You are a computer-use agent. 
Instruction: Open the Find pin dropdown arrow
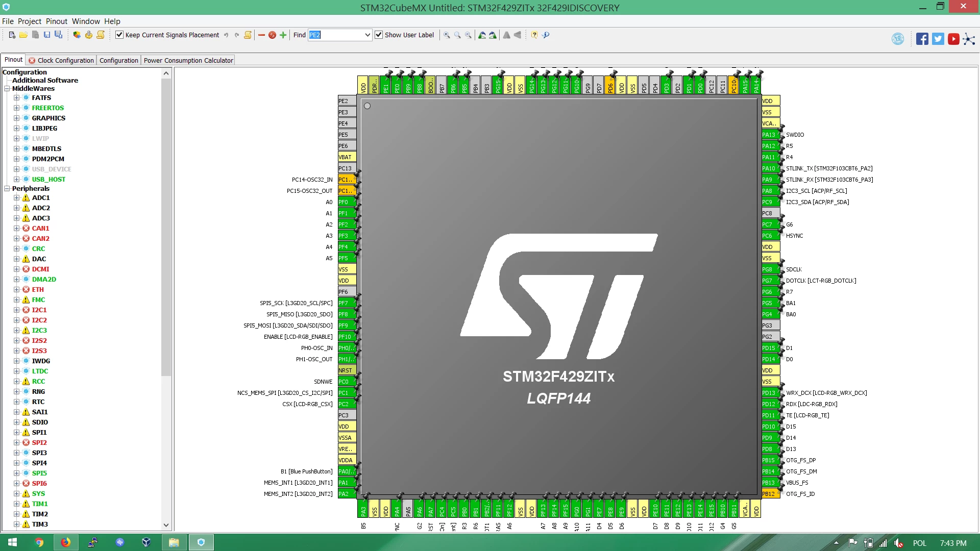pos(367,35)
